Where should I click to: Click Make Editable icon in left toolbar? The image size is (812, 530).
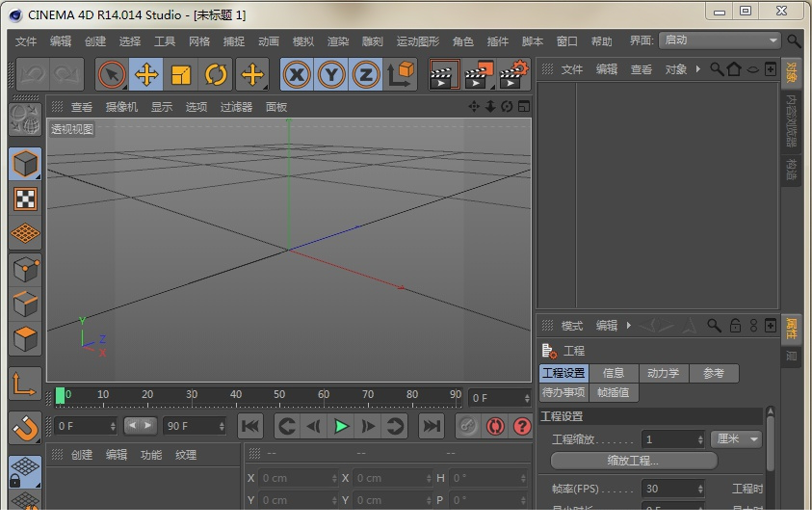pos(25,119)
